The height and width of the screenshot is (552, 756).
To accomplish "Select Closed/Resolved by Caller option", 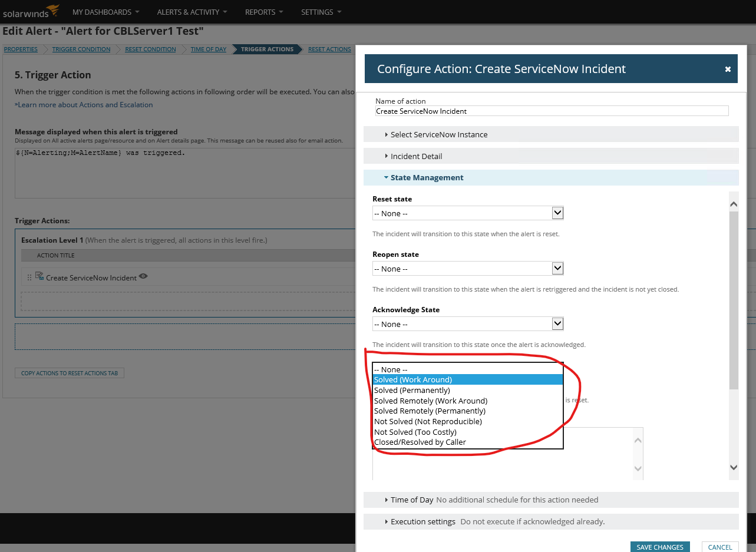I will 468,442.
